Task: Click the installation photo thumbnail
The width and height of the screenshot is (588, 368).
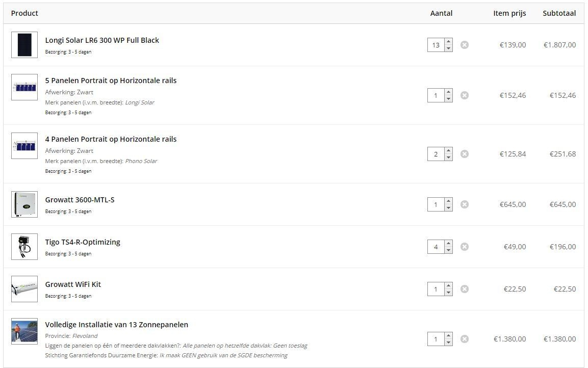Action: coord(24,332)
